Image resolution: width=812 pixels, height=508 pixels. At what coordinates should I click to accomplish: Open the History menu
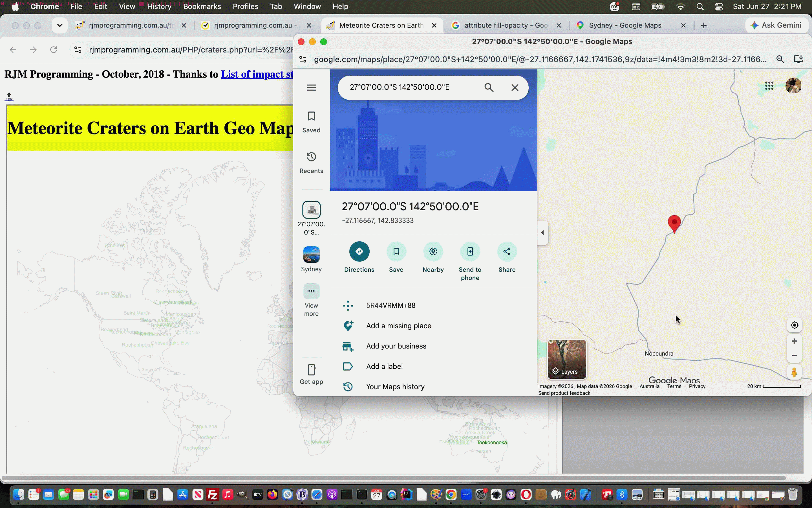159,6
